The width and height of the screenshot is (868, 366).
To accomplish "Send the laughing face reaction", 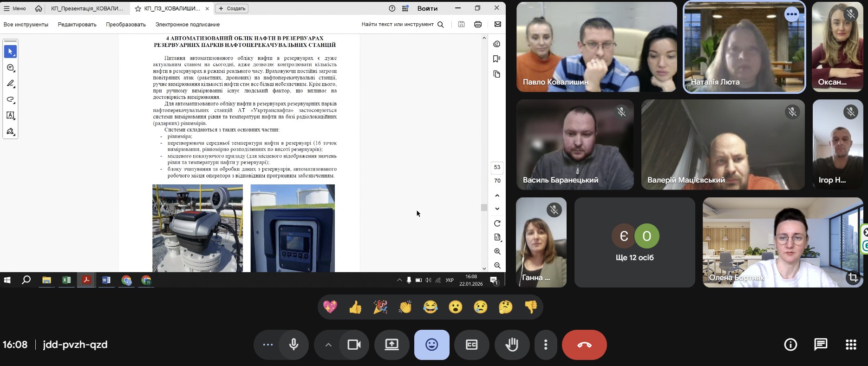I will pyautogui.click(x=431, y=307).
